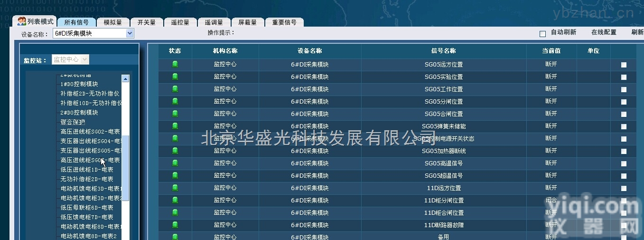
Task: Select 变压器出线柜SG05-电表 in the device tree
Action: [91, 151]
